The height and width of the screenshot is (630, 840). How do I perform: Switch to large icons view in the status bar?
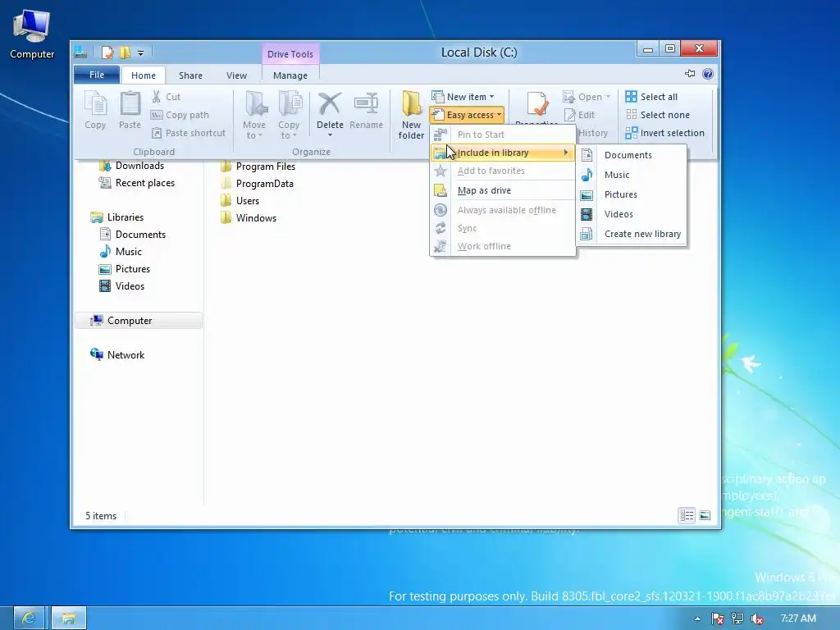click(x=705, y=515)
